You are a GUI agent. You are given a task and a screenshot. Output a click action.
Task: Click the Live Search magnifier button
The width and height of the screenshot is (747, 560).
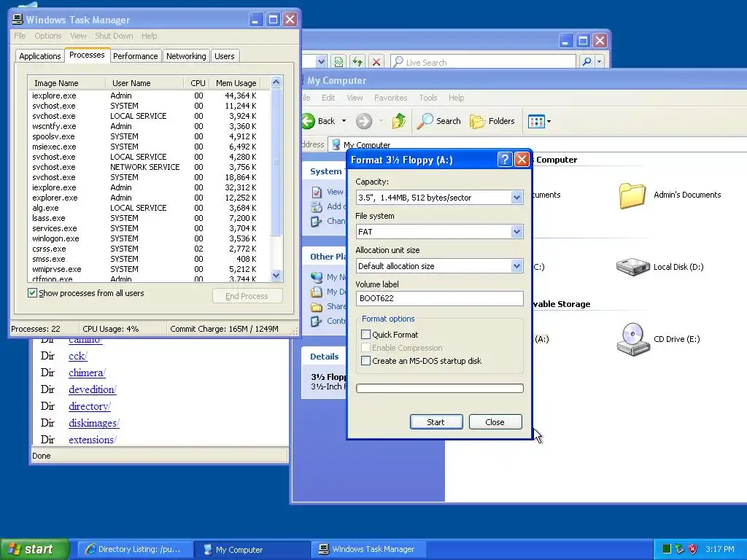pyautogui.click(x=587, y=62)
